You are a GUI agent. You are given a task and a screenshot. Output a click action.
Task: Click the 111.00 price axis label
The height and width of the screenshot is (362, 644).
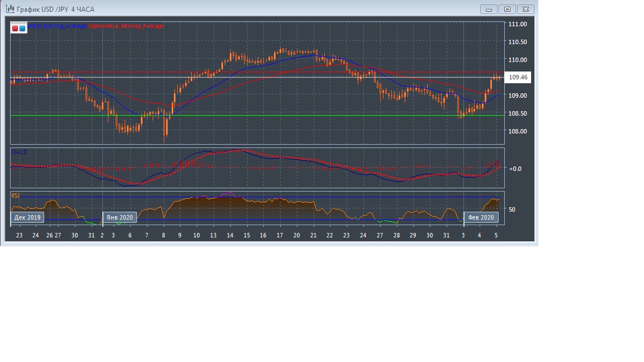(x=517, y=24)
